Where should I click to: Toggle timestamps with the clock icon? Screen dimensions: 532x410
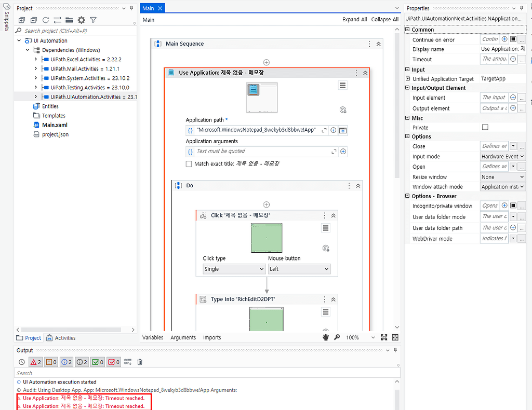point(21,362)
